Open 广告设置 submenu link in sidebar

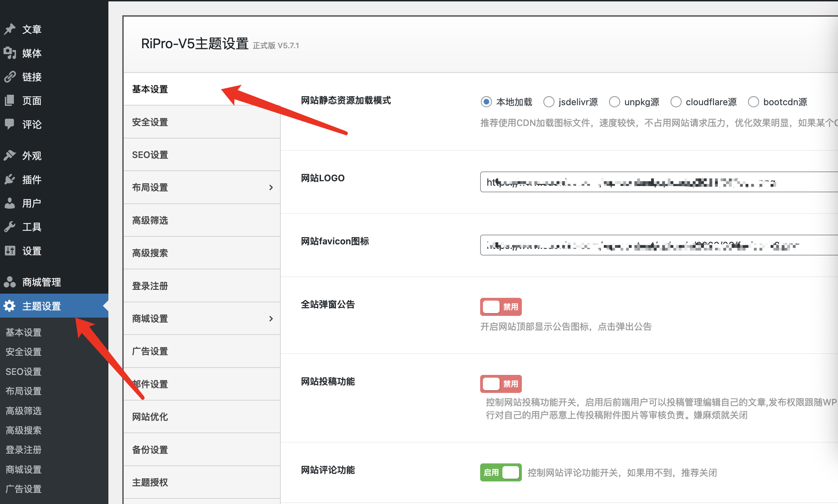(x=24, y=489)
